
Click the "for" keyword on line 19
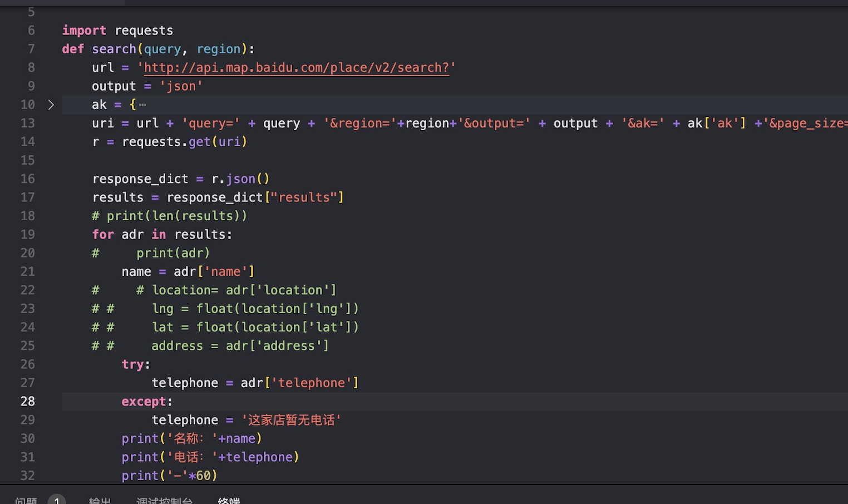click(103, 234)
